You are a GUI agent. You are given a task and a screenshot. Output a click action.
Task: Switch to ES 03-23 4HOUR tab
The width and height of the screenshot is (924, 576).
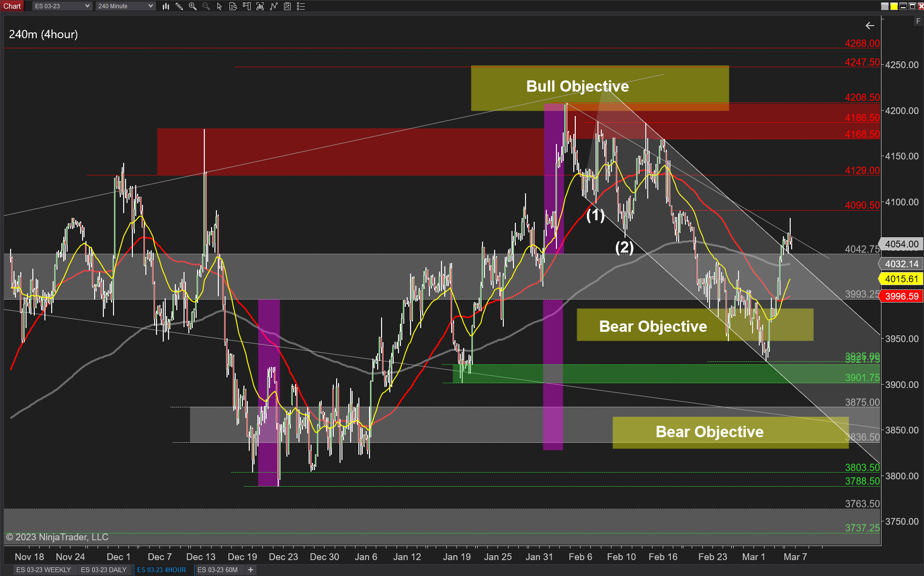[x=161, y=570]
